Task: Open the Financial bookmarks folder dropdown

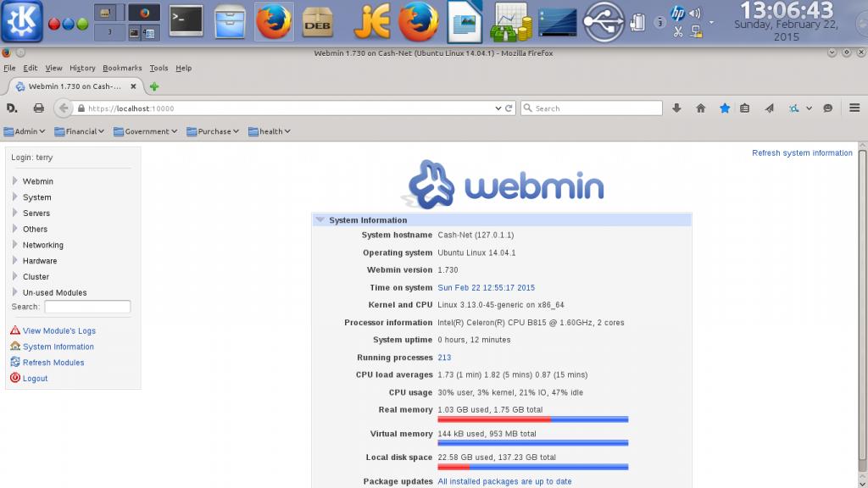Action: [x=80, y=131]
